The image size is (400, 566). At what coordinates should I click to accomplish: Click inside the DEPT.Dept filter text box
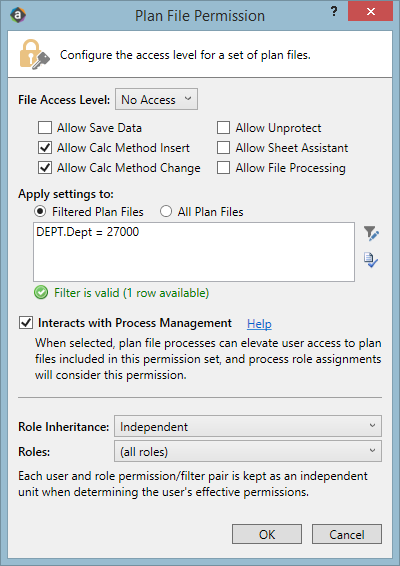pos(194,252)
